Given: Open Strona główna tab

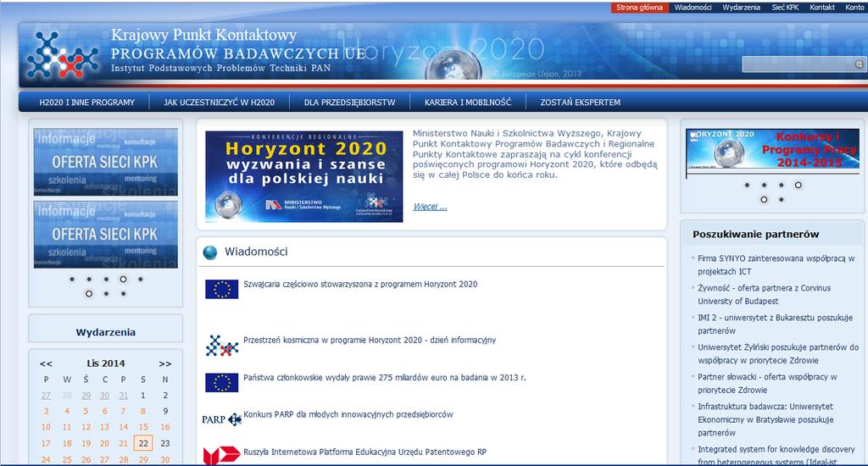Looking at the screenshot, I should 639,7.
